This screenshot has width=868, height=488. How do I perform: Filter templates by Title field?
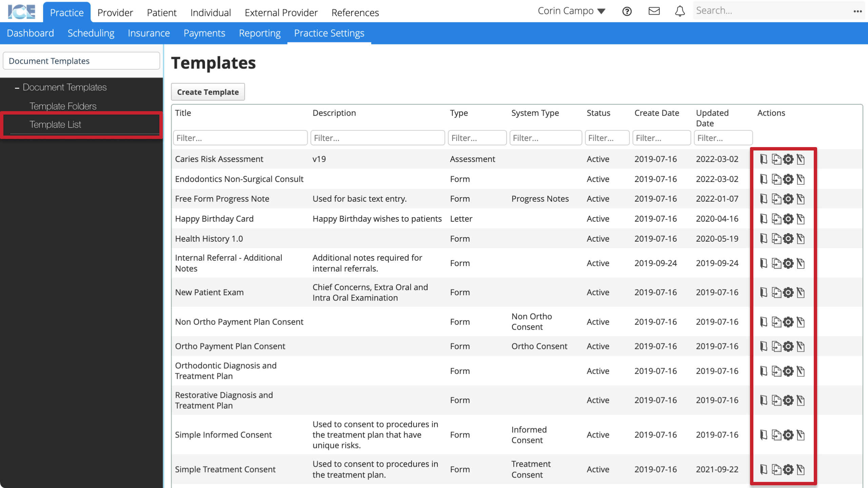(240, 138)
